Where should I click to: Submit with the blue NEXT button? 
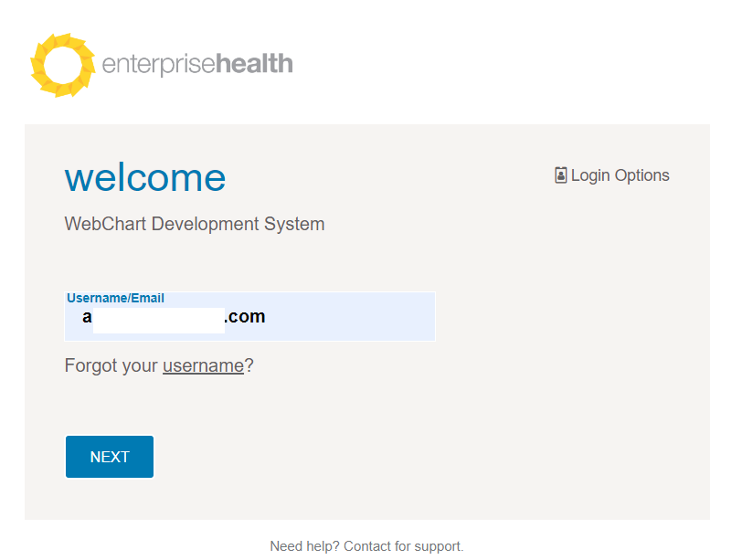coord(110,457)
